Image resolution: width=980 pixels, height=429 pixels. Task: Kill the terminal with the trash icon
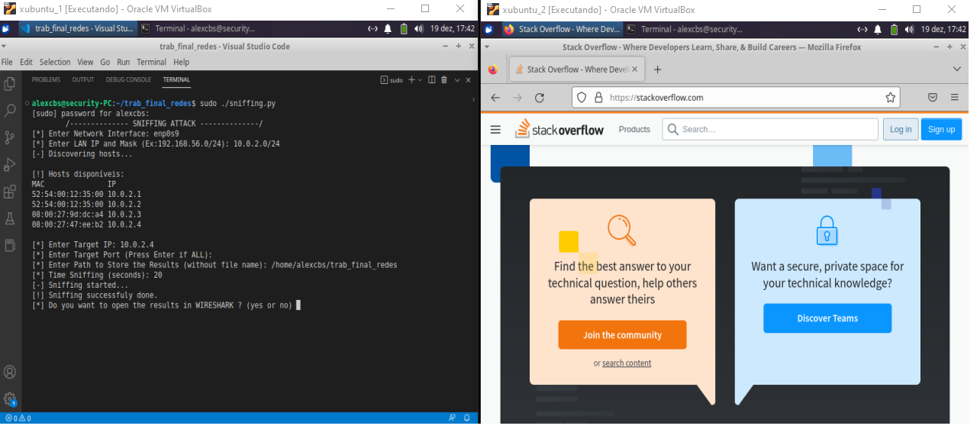click(444, 79)
